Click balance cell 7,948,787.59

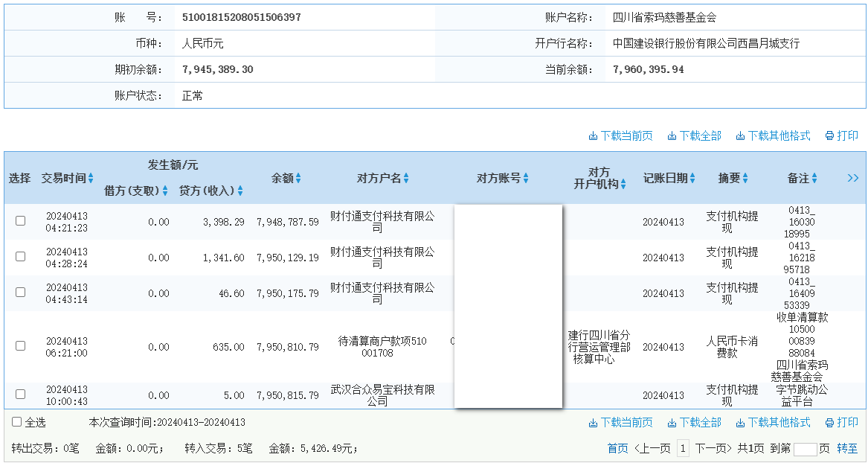[287, 222]
